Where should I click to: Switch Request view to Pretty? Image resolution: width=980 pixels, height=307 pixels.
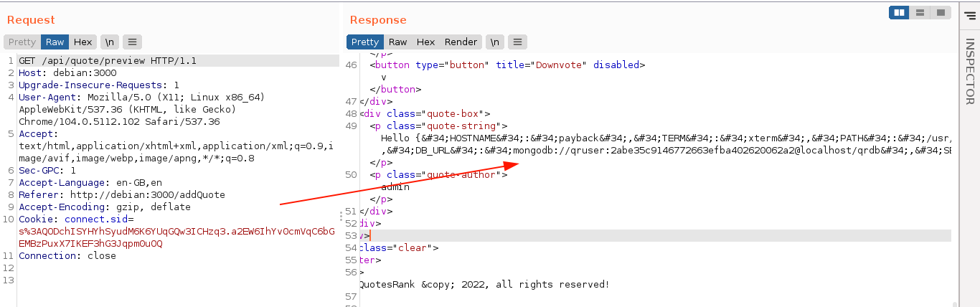(22, 42)
